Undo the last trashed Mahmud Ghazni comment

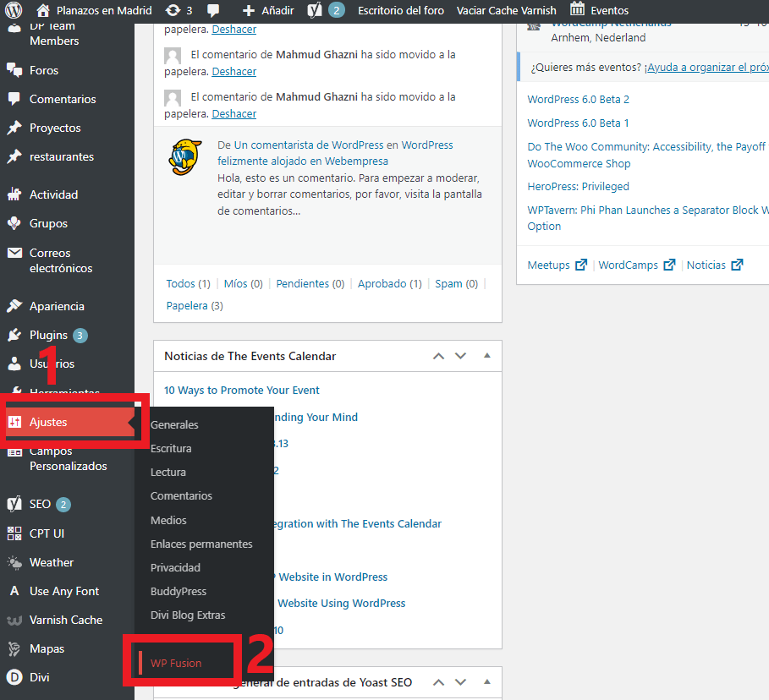click(234, 113)
